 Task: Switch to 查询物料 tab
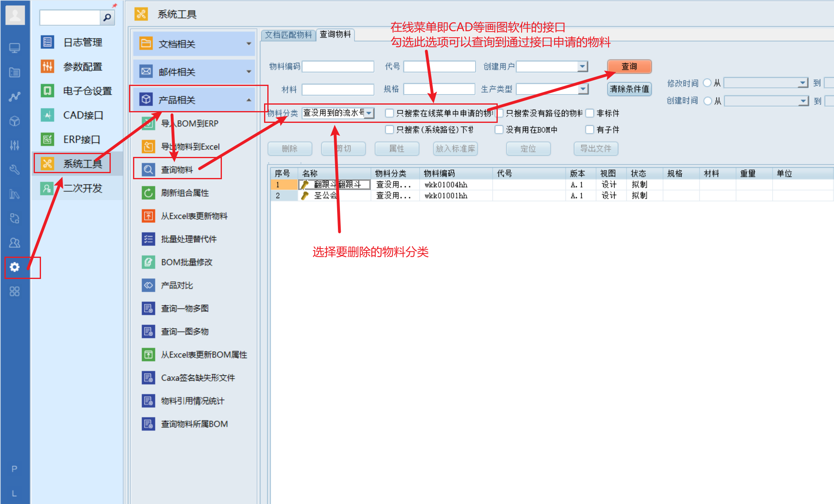(335, 34)
